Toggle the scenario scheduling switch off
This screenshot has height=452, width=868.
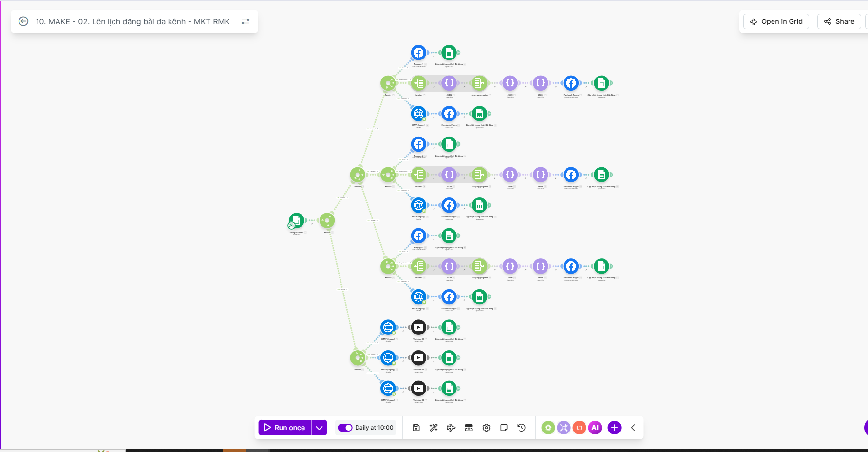(x=345, y=428)
